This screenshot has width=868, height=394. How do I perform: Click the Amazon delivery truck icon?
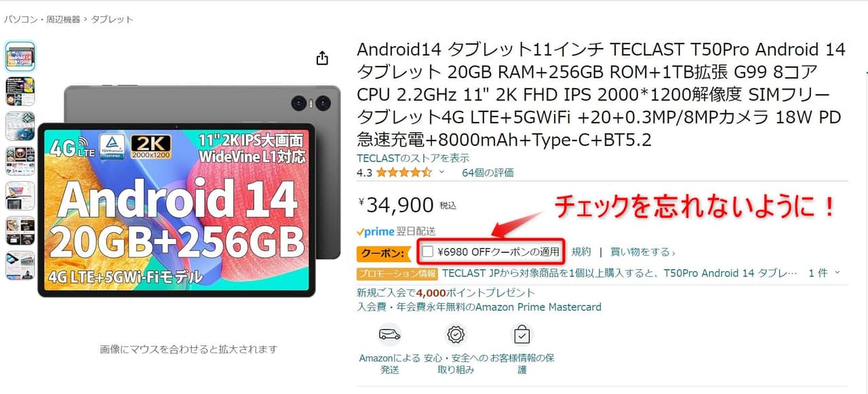point(389,335)
